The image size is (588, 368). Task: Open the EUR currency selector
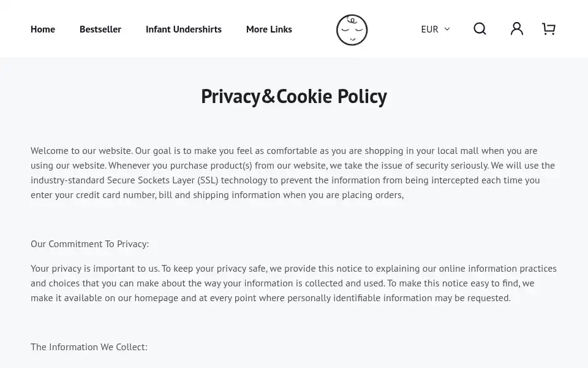click(435, 29)
